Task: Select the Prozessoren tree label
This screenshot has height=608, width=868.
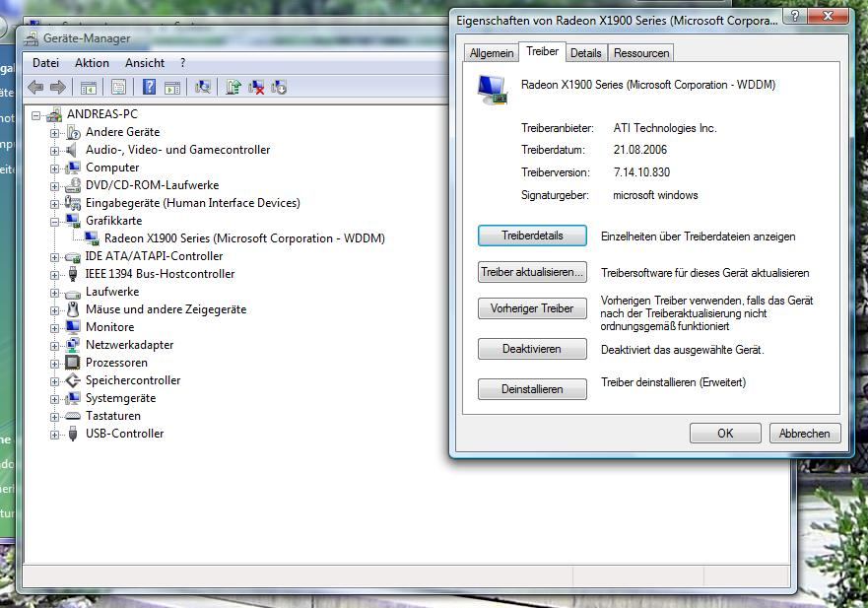Action: (116, 363)
